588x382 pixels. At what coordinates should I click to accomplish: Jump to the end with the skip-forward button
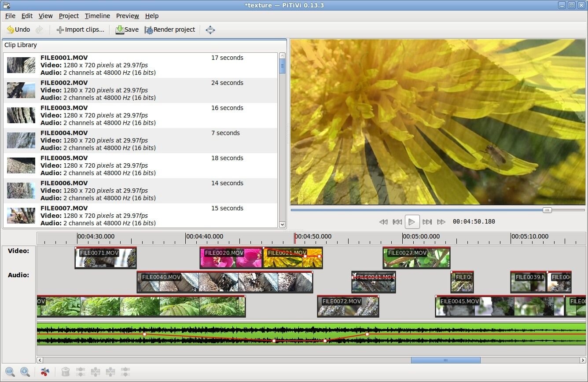tap(427, 222)
